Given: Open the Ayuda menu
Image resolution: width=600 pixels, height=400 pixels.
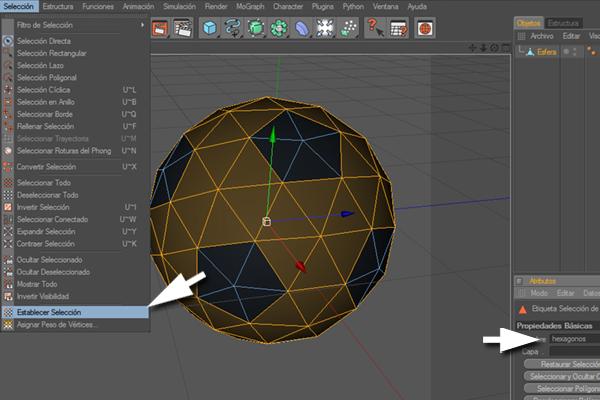Looking at the screenshot, I should (x=417, y=6).
